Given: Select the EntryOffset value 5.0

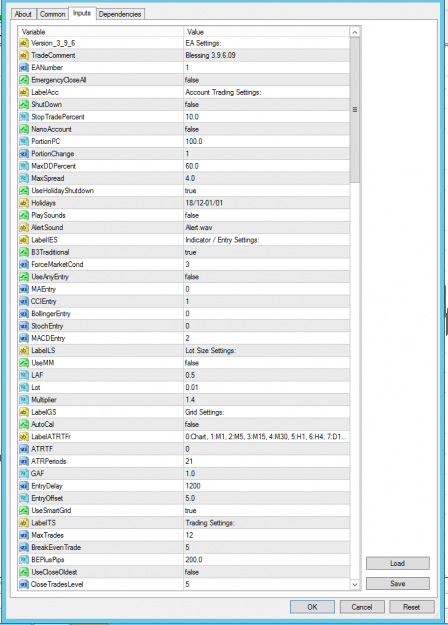Looking at the screenshot, I should point(190,498).
